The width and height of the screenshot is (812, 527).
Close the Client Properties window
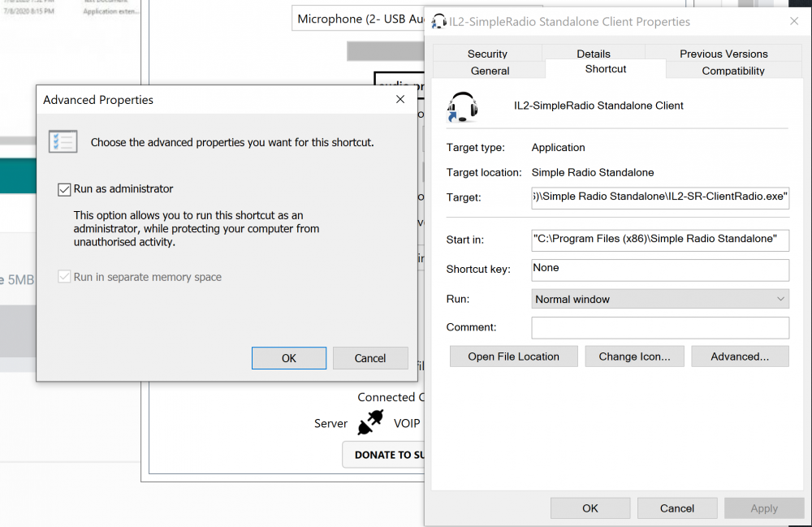tap(794, 21)
